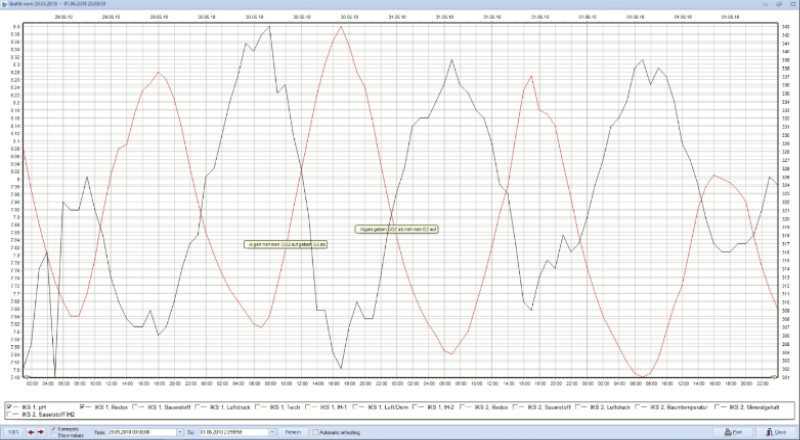This screenshot has height=440, width=800.
Task: Uncheck the IKS 1. pH series checkbox
Action: [10, 408]
